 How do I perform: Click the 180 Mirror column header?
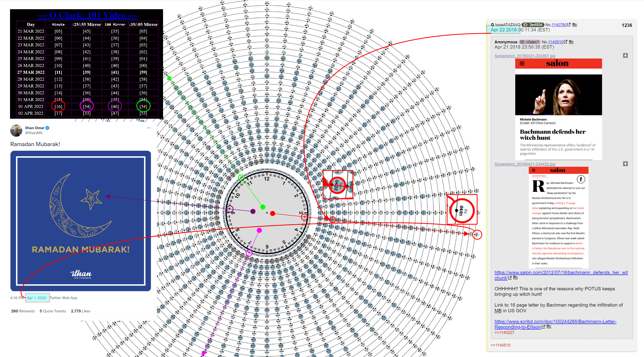coord(115,25)
